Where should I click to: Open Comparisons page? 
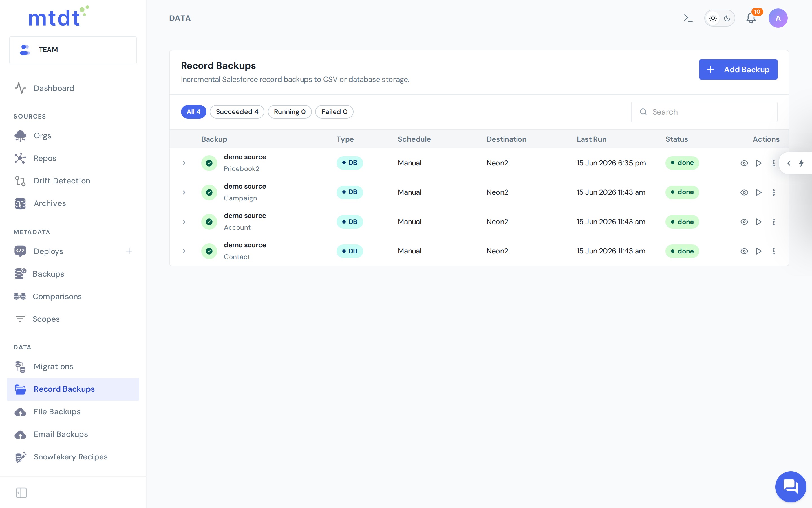coord(73,296)
